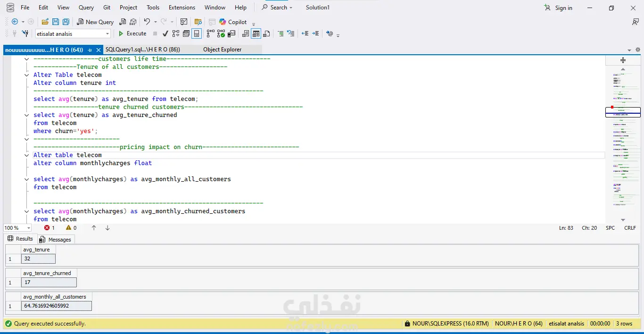Click the Open File folder icon
644x334 pixels.
[x=45, y=22]
